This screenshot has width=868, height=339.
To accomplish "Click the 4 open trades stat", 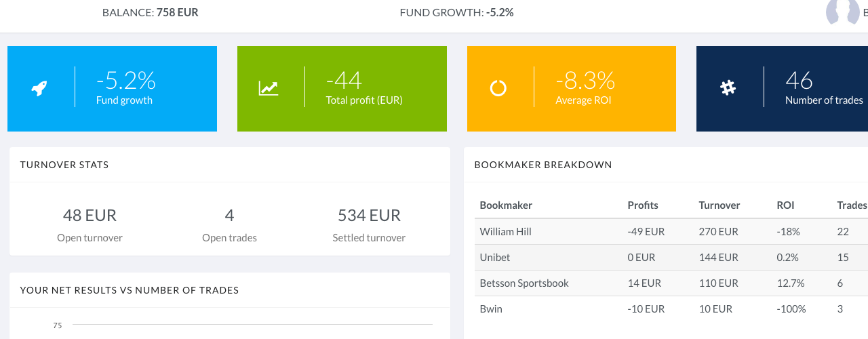I will [x=229, y=216].
